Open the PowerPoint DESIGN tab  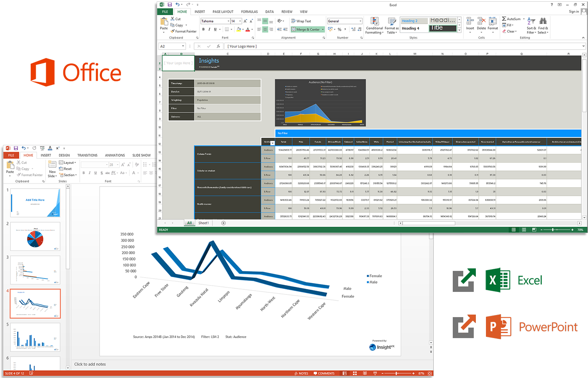(64, 155)
